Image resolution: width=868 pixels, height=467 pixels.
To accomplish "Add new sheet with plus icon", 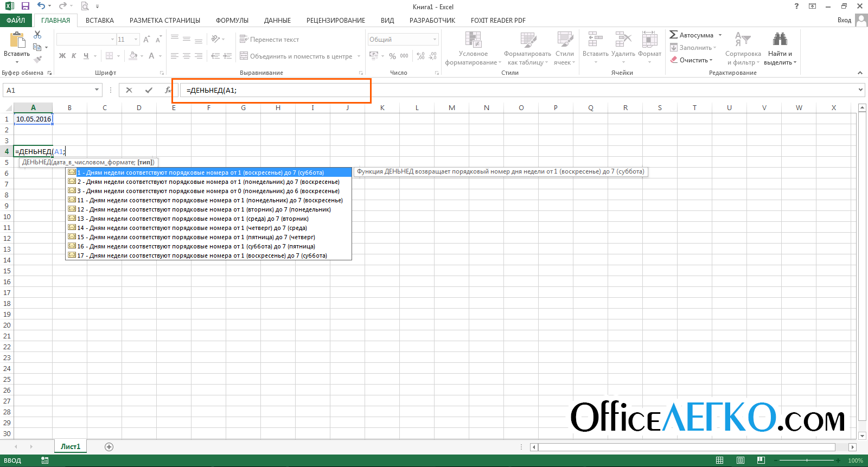I will pos(109,447).
